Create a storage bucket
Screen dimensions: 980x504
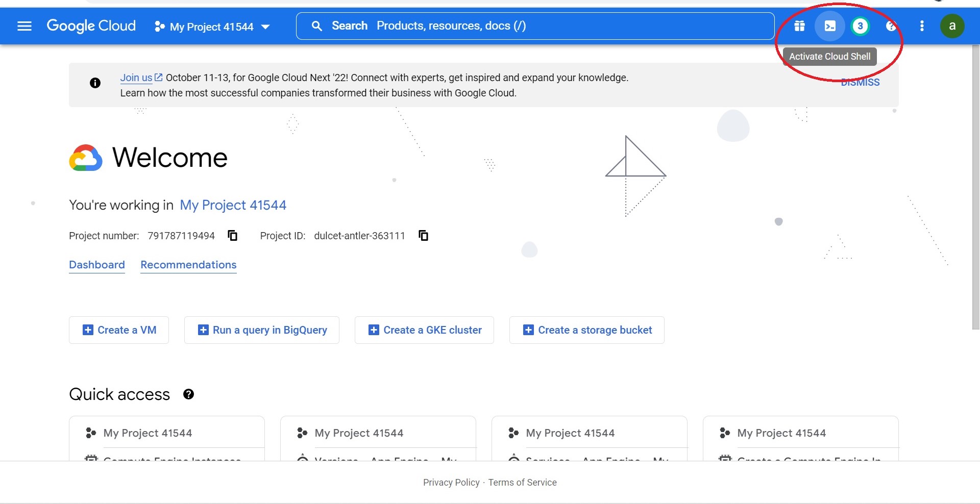pos(586,330)
